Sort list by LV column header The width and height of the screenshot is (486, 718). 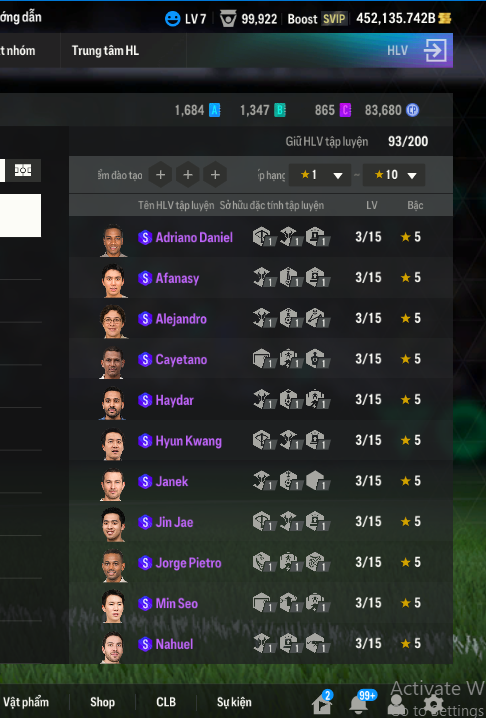tap(371, 205)
